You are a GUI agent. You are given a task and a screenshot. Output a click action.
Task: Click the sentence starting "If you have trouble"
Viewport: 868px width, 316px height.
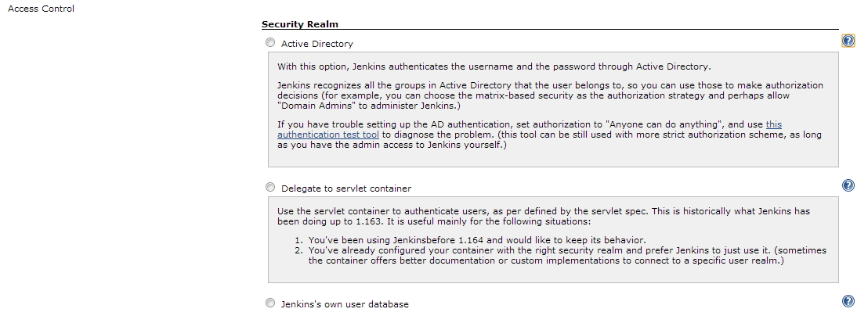point(549,135)
